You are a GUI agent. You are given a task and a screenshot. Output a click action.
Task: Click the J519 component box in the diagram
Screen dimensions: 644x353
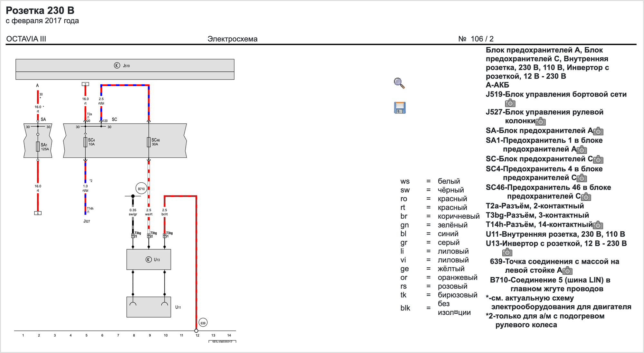click(125, 69)
